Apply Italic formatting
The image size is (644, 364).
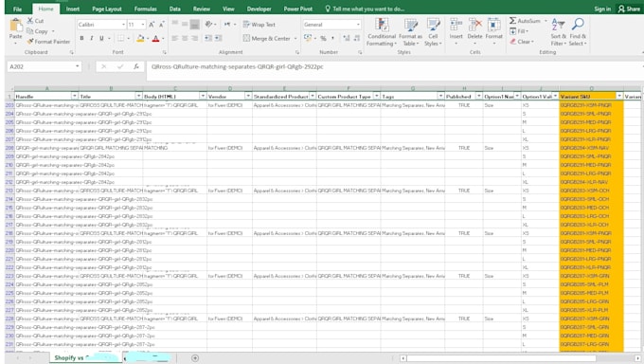point(91,38)
